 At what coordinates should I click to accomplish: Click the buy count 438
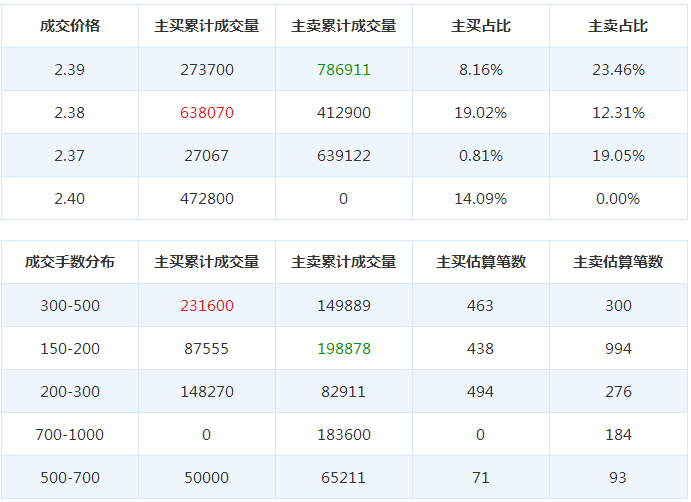tap(480, 349)
